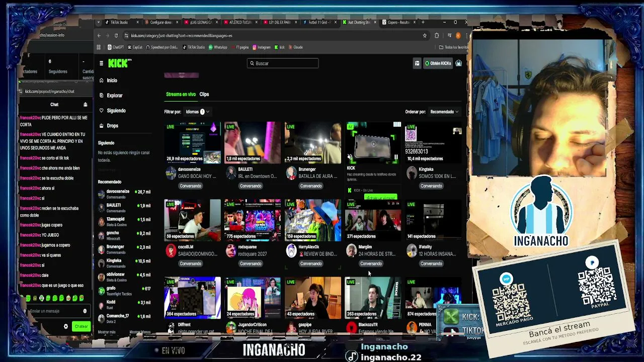Click the browser address bar URL
Viewport: 644px width, 362px height.
click(182, 36)
